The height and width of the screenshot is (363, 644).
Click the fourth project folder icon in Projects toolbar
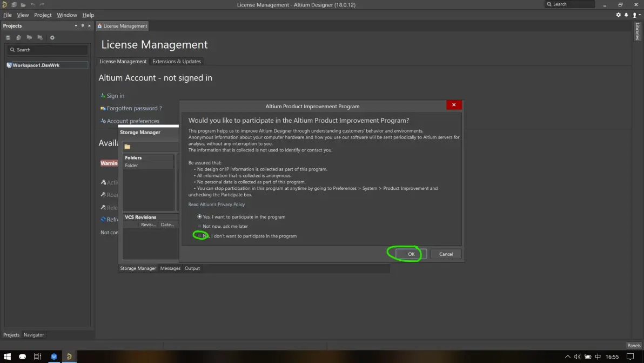[x=40, y=37]
